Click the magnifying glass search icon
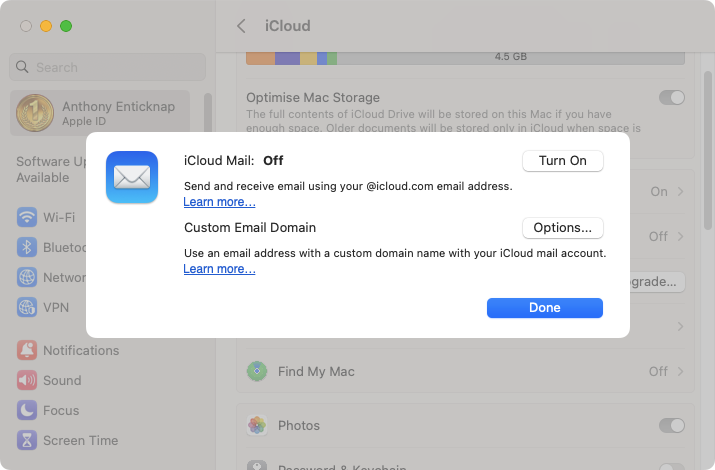 point(22,67)
